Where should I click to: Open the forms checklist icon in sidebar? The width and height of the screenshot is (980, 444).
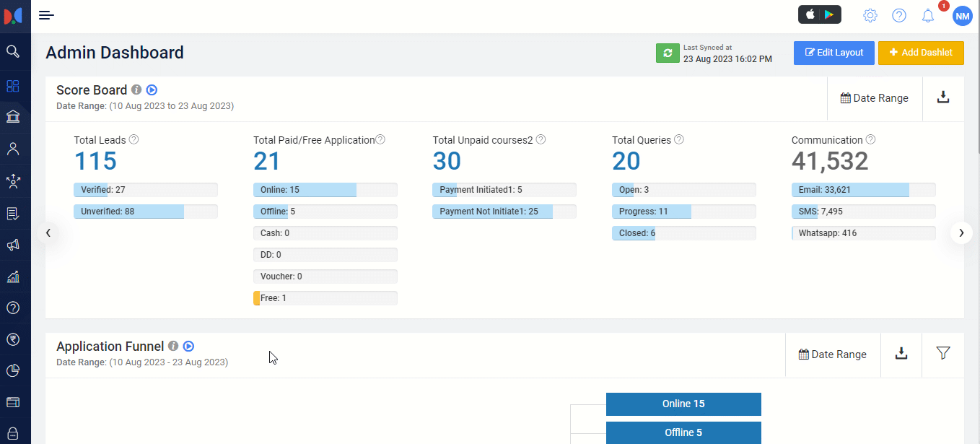click(x=12, y=214)
